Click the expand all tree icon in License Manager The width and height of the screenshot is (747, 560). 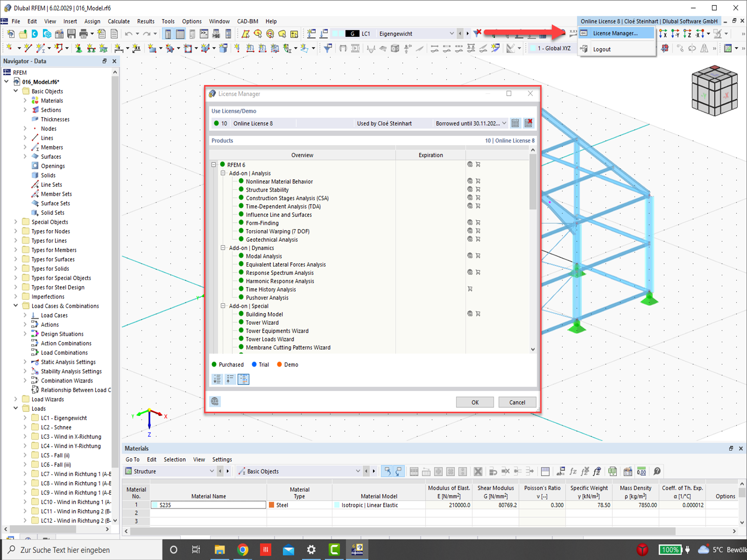click(x=217, y=379)
